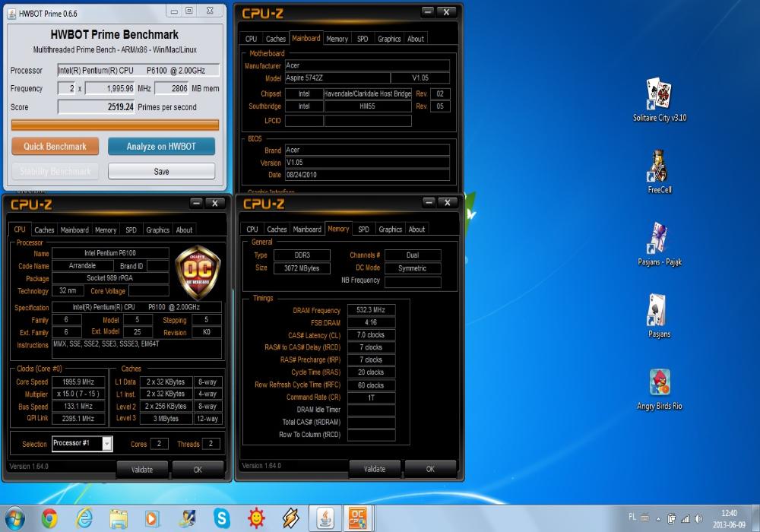Viewport: 760px width, 532px height.
Task: Launch Internet Explorer from the taskbar
Action: coord(84,518)
